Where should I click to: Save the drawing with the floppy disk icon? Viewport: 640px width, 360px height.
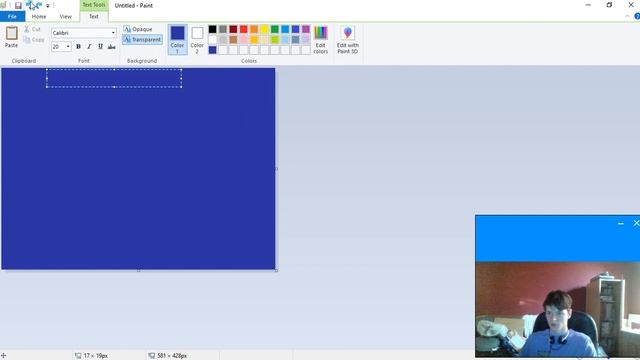[x=18, y=5]
